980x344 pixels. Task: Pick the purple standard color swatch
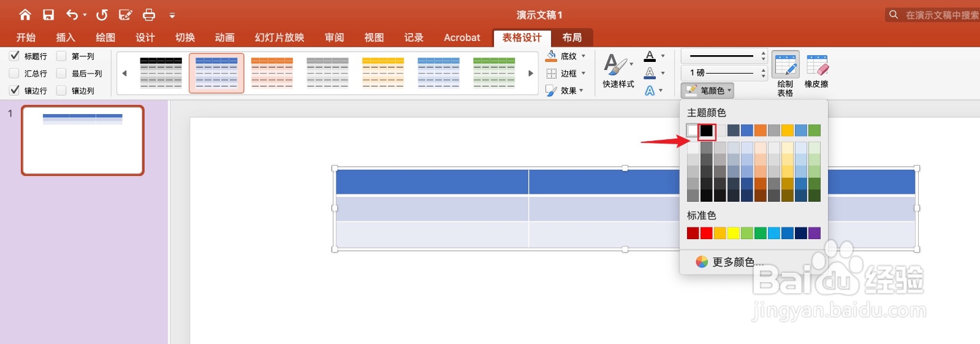tap(815, 233)
